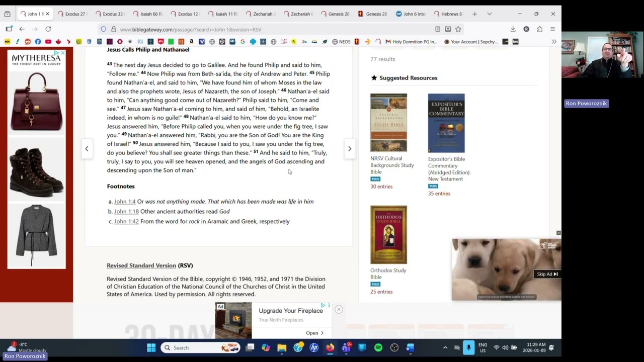Open the John 1:42 footnote link

coord(126,222)
